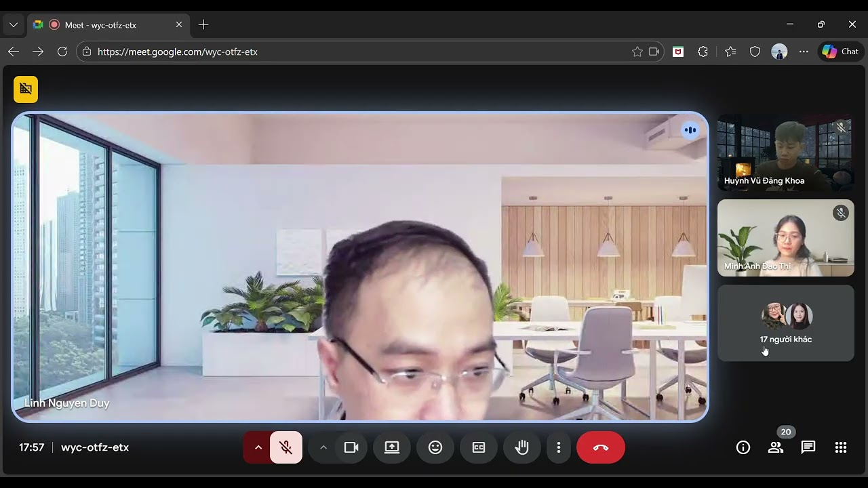View site information lock icon
The height and width of the screenshot is (488, 868).
click(x=85, y=52)
